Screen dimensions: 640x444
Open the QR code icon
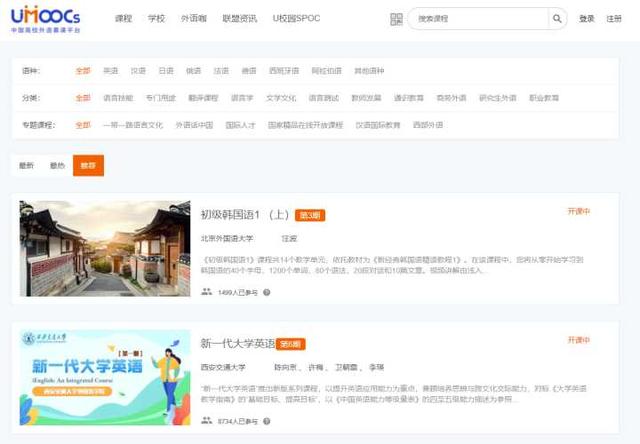(x=395, y=19)
